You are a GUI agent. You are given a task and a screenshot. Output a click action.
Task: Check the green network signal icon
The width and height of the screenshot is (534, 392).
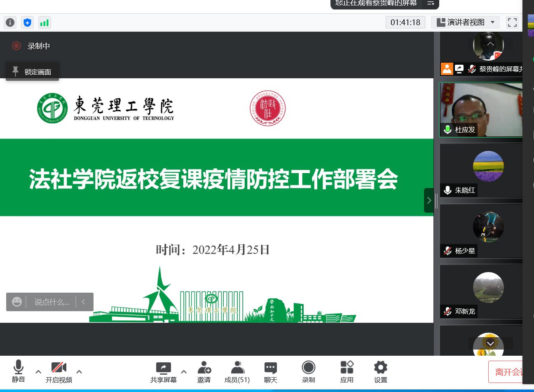pos(44,22)
